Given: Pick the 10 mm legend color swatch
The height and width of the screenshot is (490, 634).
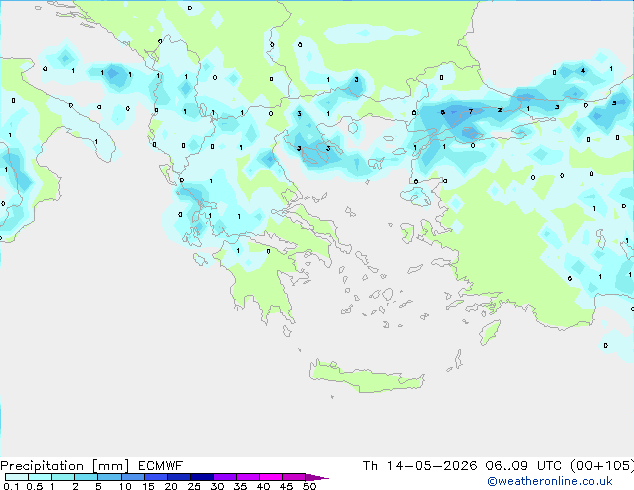Looking at the screenshot, I should pyautogui.click(x=132, y=477).
